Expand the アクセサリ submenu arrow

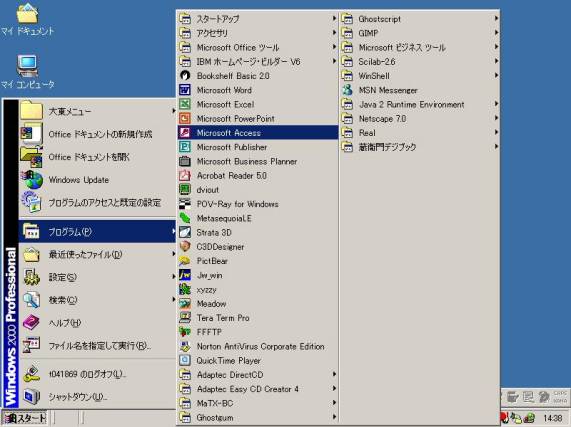coord(334,32)
